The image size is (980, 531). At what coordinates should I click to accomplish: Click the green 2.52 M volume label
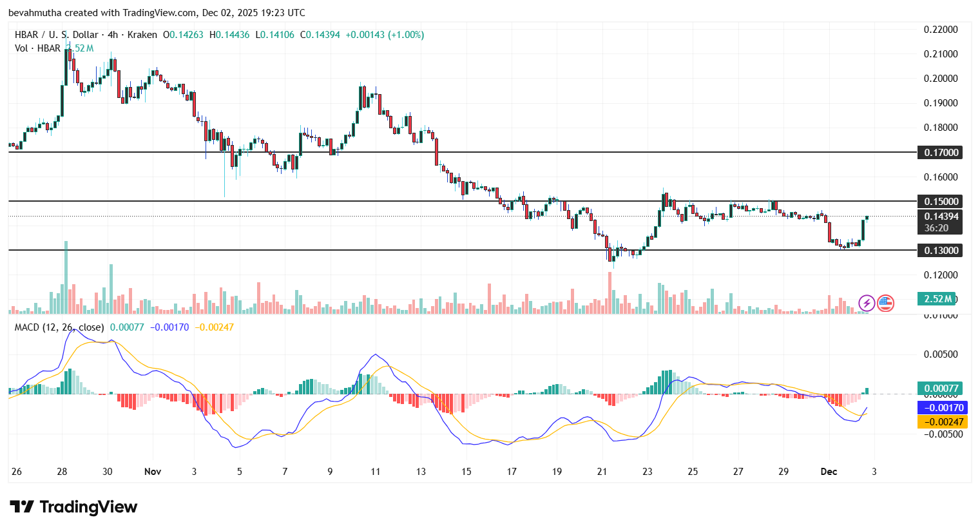point(937,299)
